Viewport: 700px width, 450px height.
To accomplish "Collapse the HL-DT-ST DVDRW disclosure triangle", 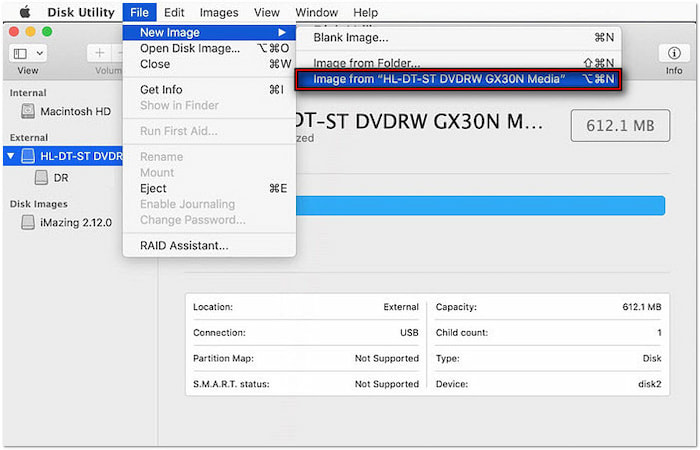I will [10, 156].
